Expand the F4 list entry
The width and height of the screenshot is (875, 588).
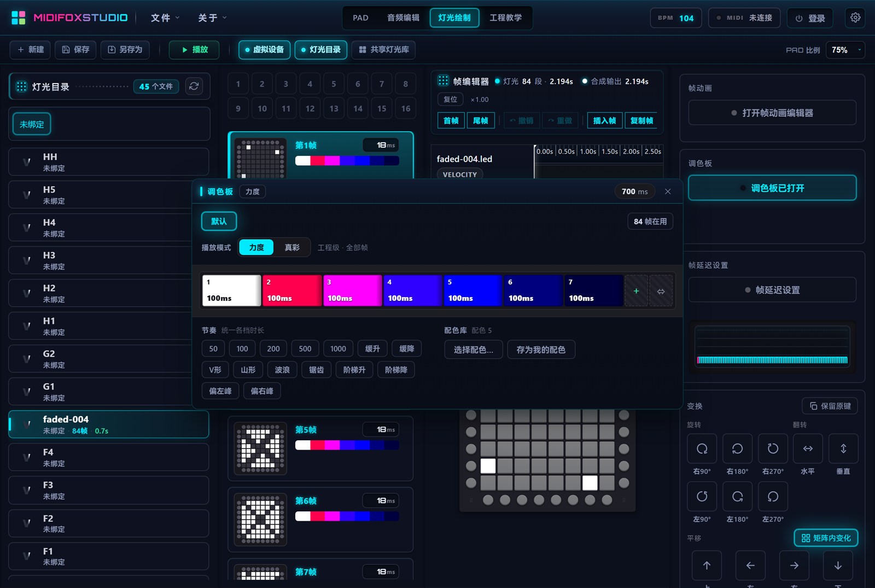pos(108,457)
